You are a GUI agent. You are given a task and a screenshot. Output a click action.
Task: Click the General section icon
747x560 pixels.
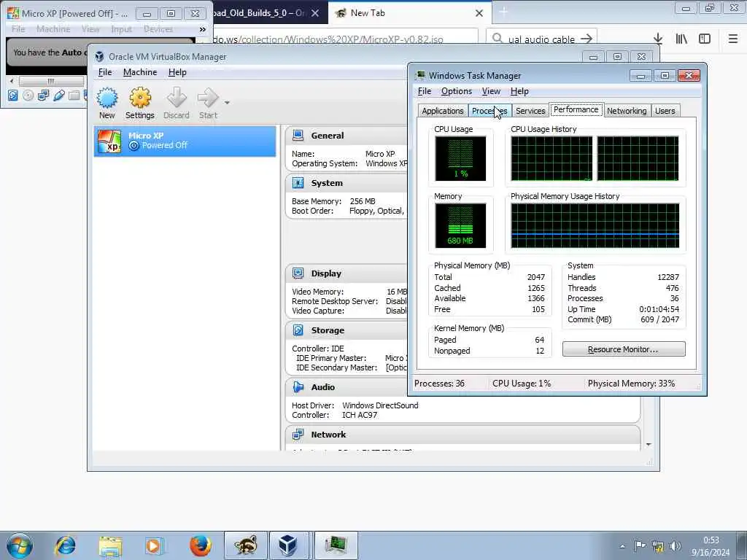pos(298,136)
